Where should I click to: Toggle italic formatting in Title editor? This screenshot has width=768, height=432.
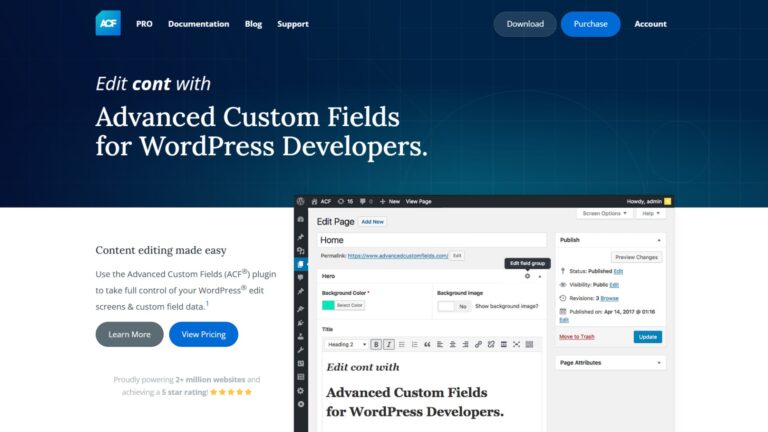[389, 344]
